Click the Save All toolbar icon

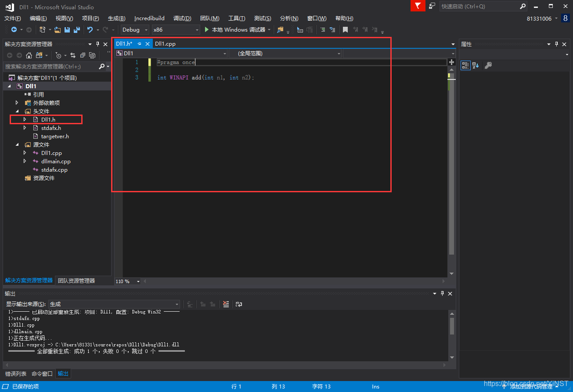pos(77,30)
